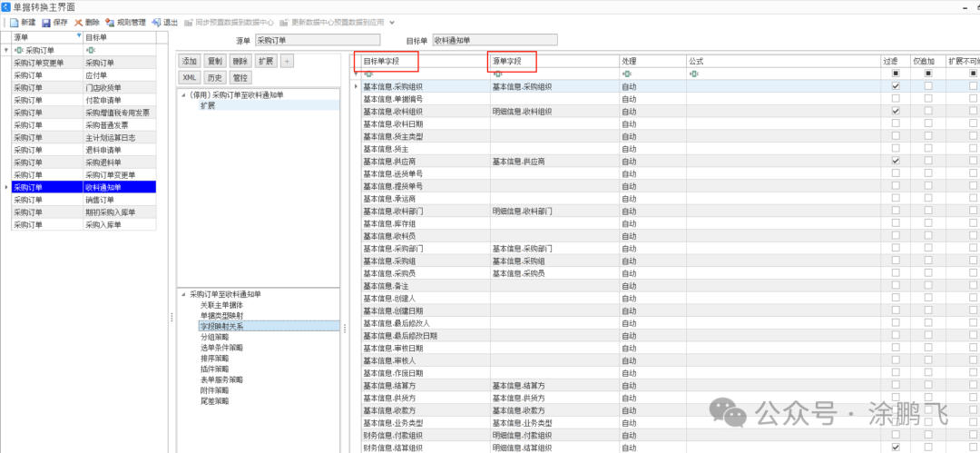Screen dimensions: 980x453
Task: Click the filter row icon under 处理 column
Action: (x=625, y=74)
